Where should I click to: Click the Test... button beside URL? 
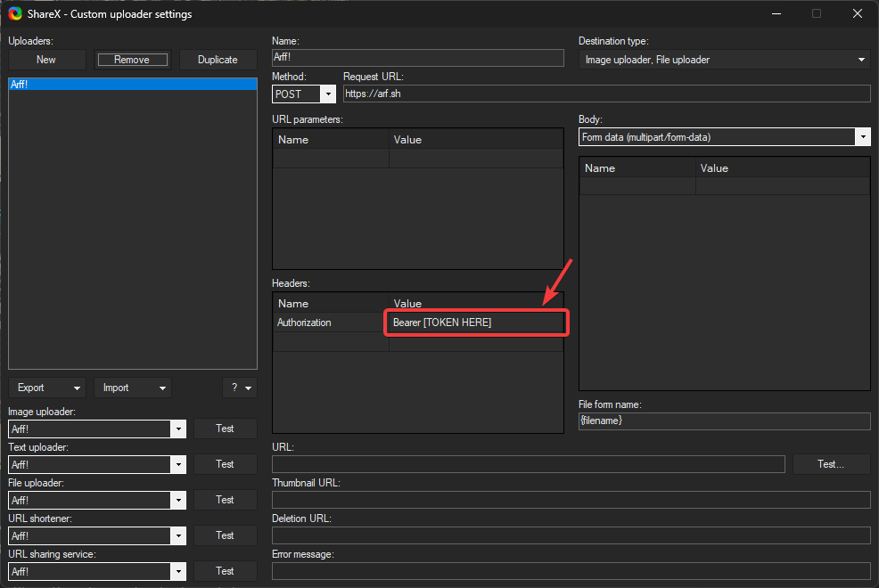point(831,464)
